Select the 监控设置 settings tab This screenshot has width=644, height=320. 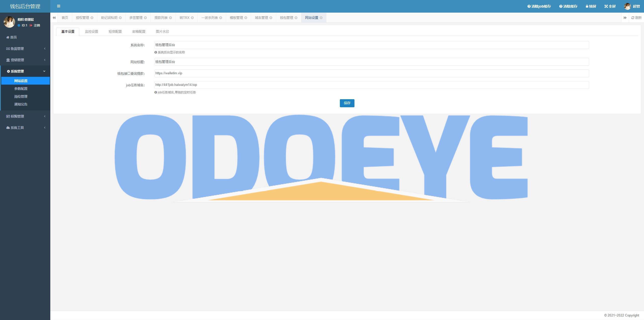pyautogui.click(x=92, y=32)
